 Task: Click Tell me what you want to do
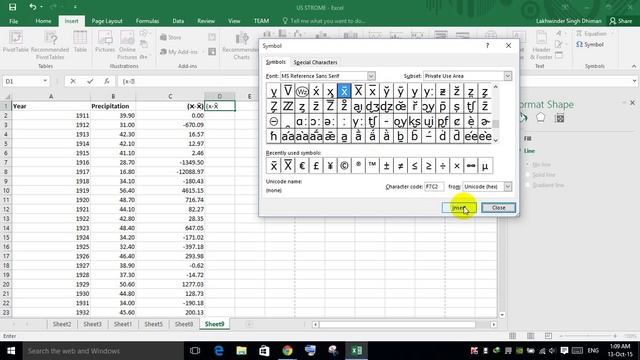coord(324,21)
